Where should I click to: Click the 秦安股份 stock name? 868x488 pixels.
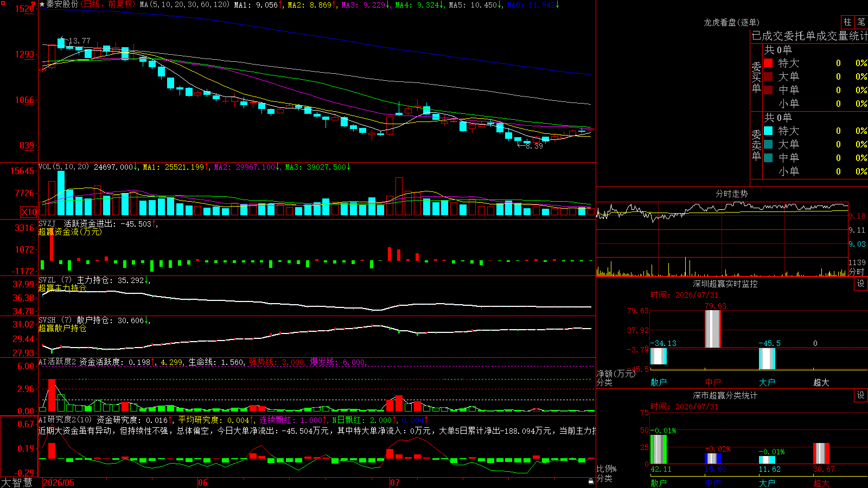click(62, 4)
